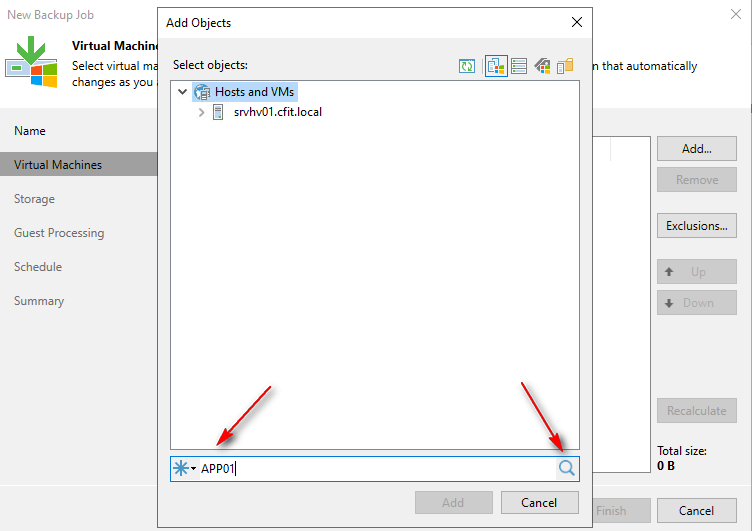Click the search field containing APP01

tap(375, 469)
